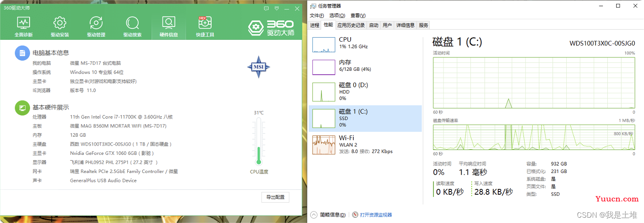
Task: Open 打开资源监视器 link
Action: (x=376, y=215)
